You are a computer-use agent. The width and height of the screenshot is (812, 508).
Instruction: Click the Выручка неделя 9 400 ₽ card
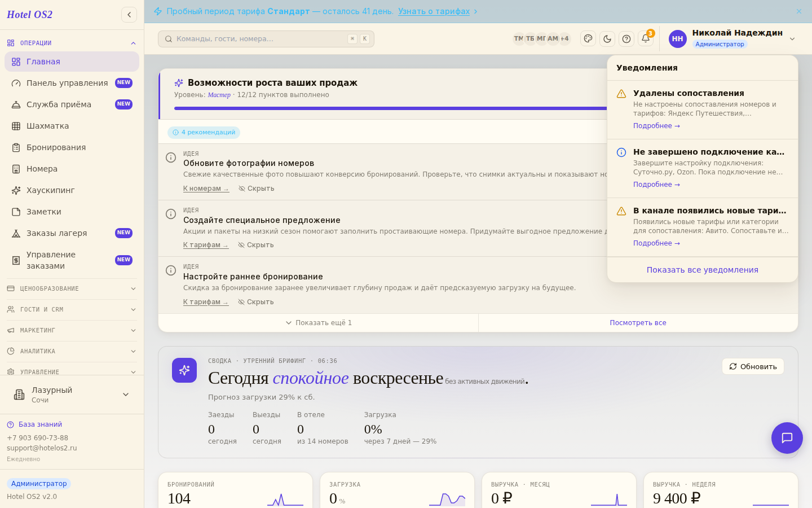pos(721,490)
